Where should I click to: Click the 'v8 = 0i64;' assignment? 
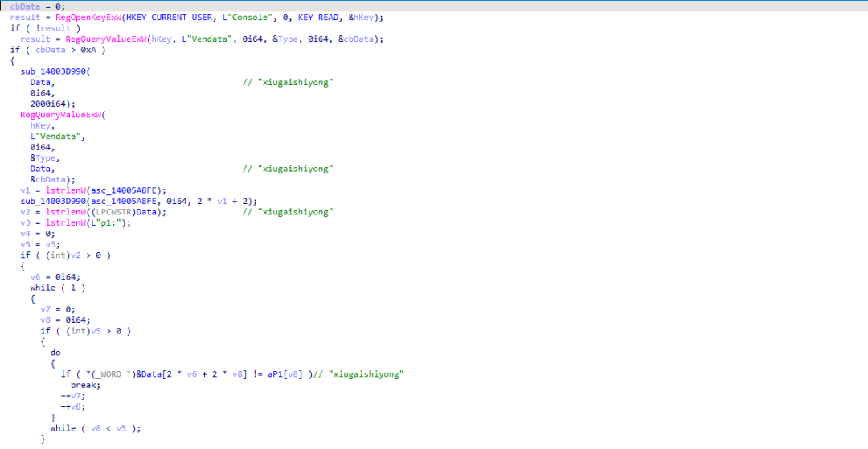[x=66, y=320]
